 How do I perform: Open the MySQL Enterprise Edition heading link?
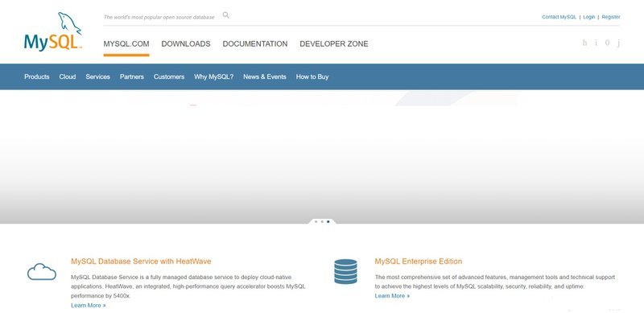pyautogui.click(x=418, y=262)
